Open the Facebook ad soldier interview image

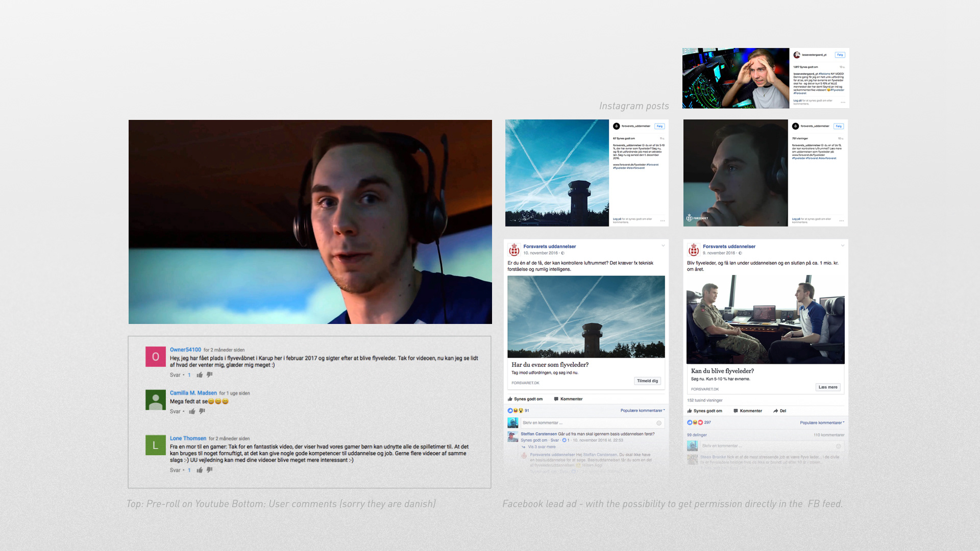tap(765, 319)
